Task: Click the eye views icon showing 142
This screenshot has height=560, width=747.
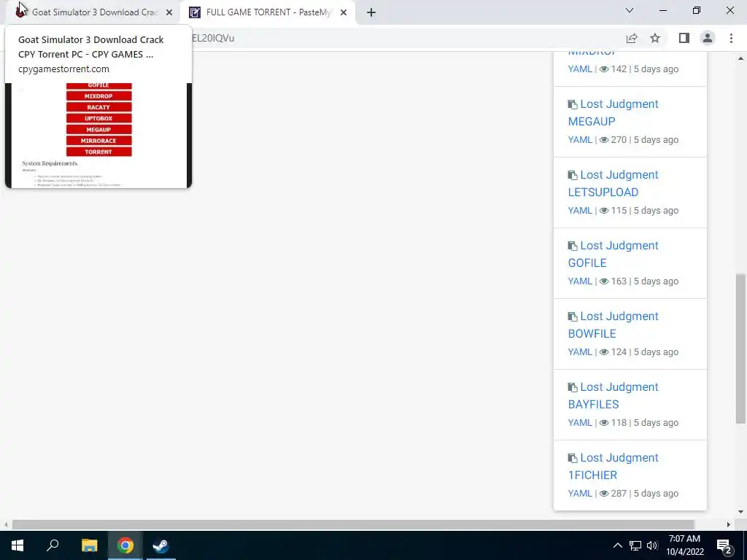Action: tap(604, 69)
